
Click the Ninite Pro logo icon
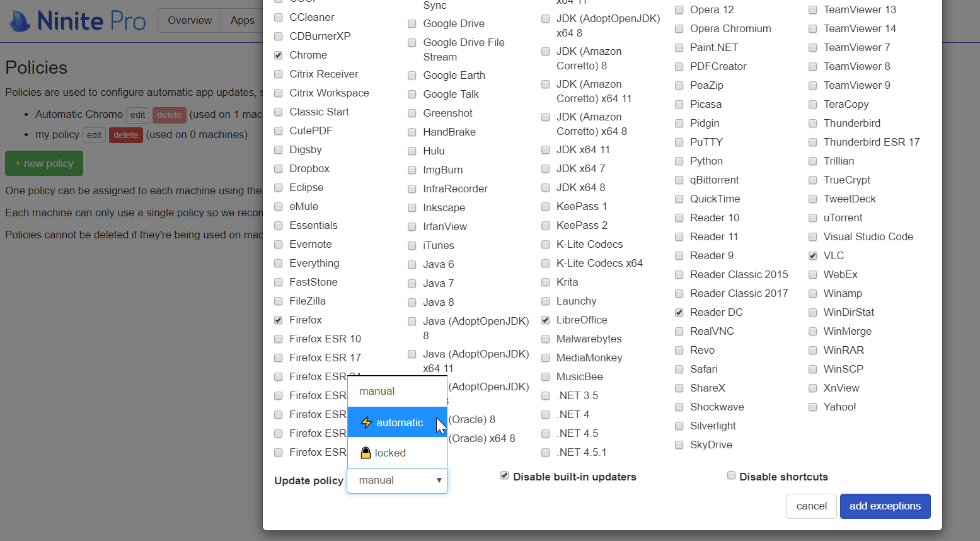coord(20,21)
